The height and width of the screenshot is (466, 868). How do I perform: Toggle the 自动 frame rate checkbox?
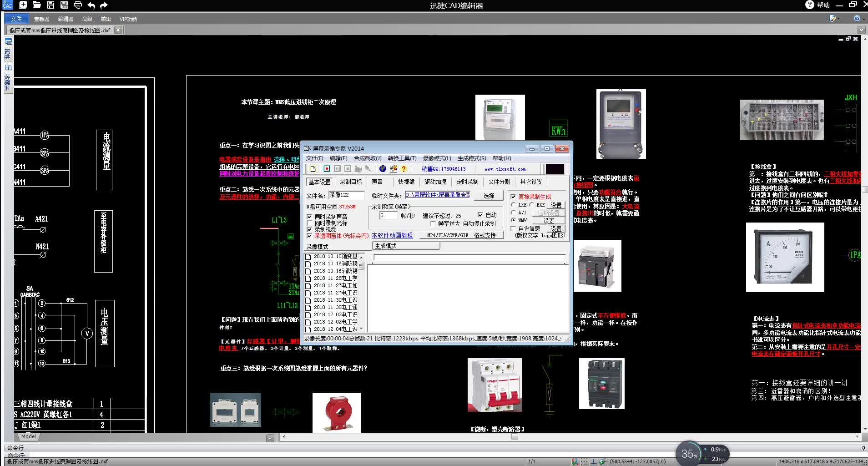(480, 215)
